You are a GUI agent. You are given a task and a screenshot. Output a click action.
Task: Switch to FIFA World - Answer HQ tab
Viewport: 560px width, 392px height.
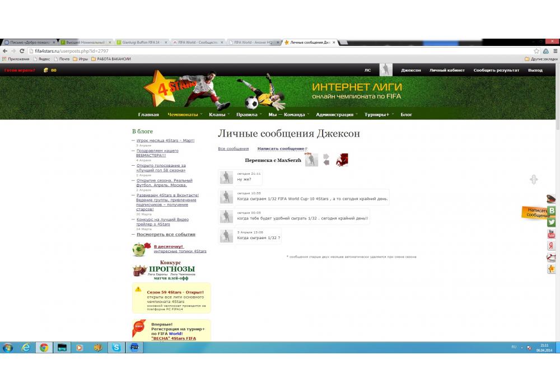[x=254, y=42]
